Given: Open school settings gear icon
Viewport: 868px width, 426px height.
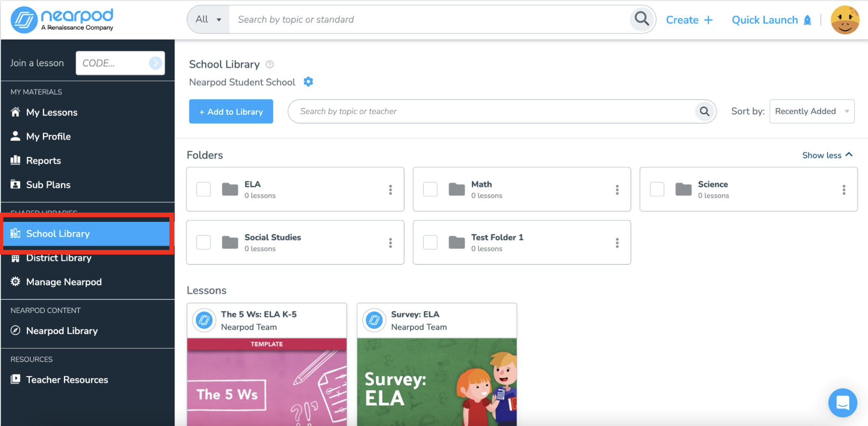Looking at the screenshot, I should point(308,82).
